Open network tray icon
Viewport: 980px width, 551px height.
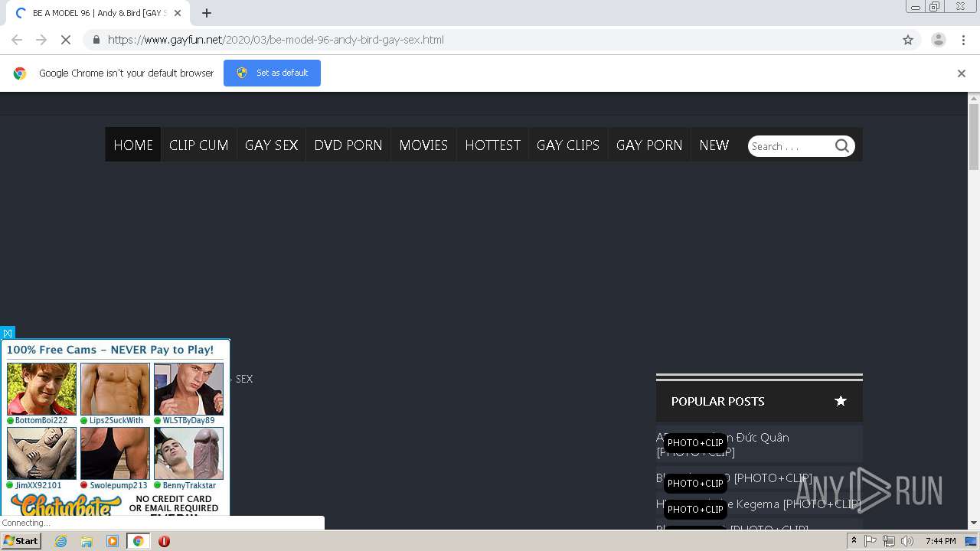point(889,541)
